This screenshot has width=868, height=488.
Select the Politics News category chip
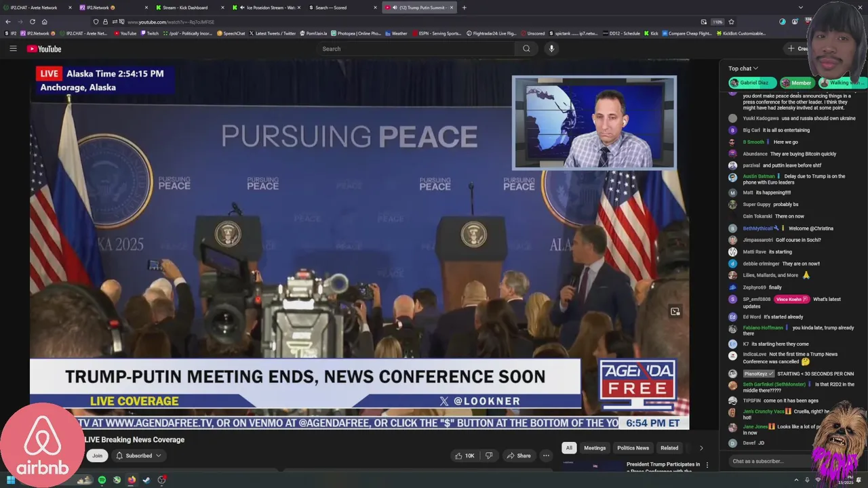633,448
